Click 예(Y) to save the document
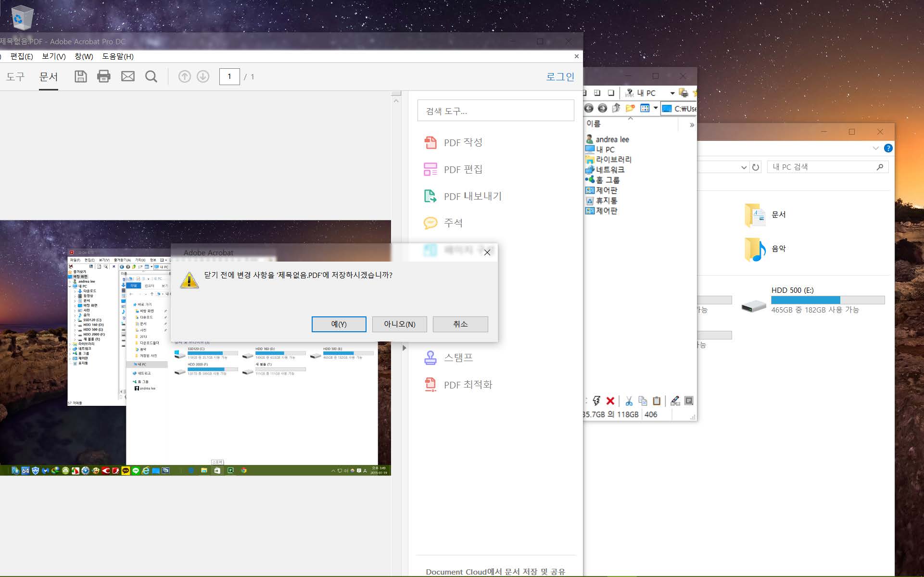 [339, 324]
